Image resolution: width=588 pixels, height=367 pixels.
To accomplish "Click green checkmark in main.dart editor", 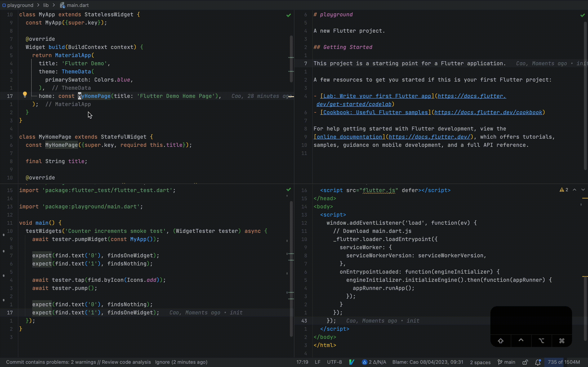I will coord(288,15).
